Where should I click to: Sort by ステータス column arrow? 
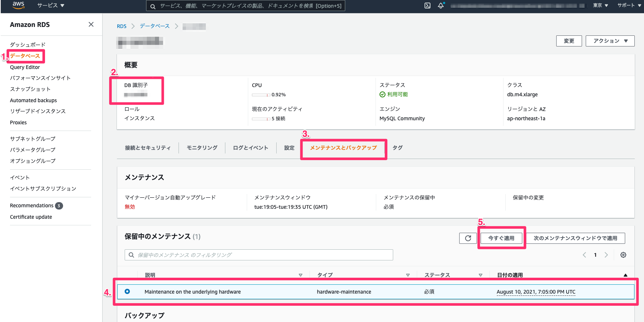click(481, 275)
